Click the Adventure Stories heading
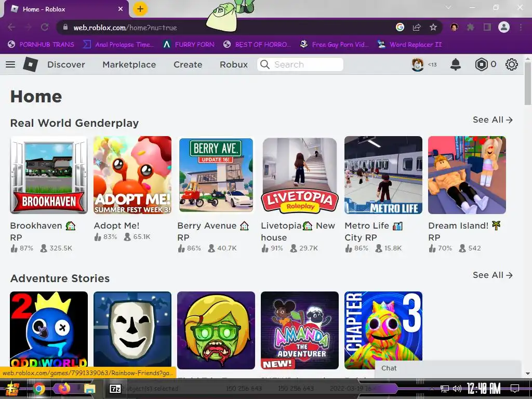Viewport: 532px width, 399px height. [60, 278]
